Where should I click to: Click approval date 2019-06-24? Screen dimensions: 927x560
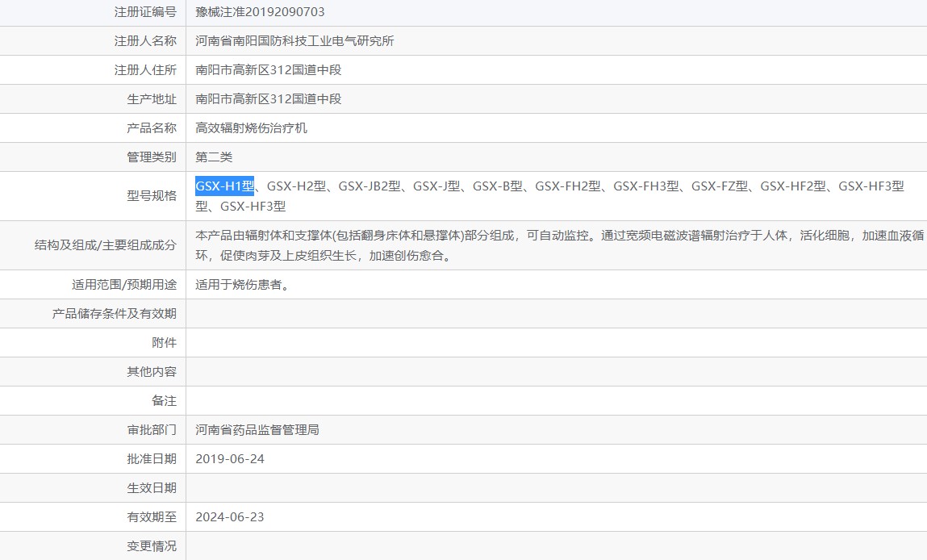pos(230,459)
